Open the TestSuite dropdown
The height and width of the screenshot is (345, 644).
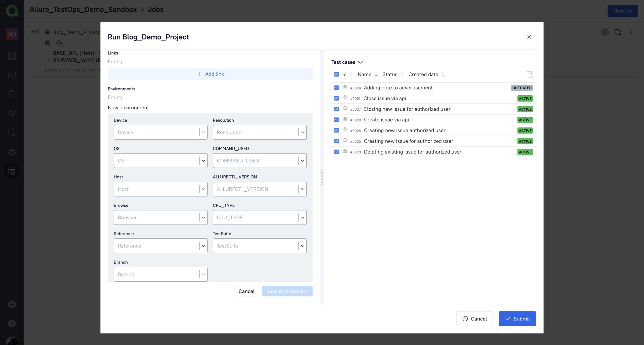pos(260,246)
